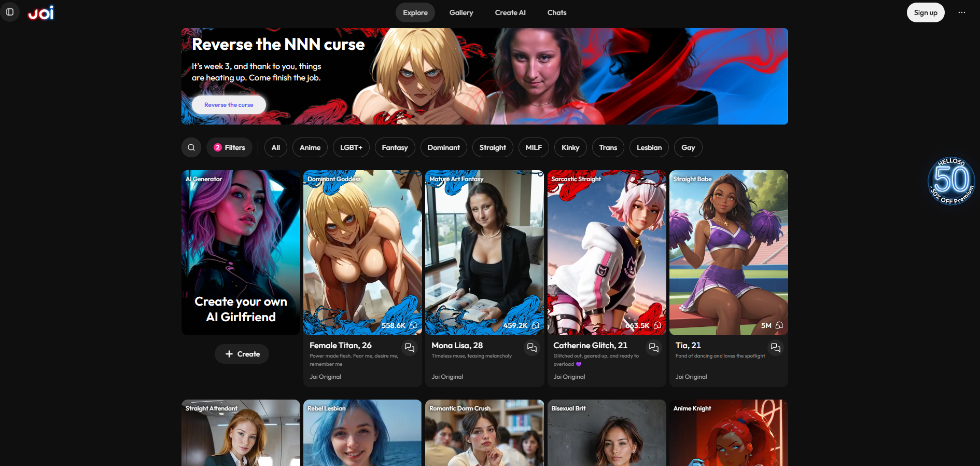
Task: Click the search magnifier icon
Action: tap(191, 147)
